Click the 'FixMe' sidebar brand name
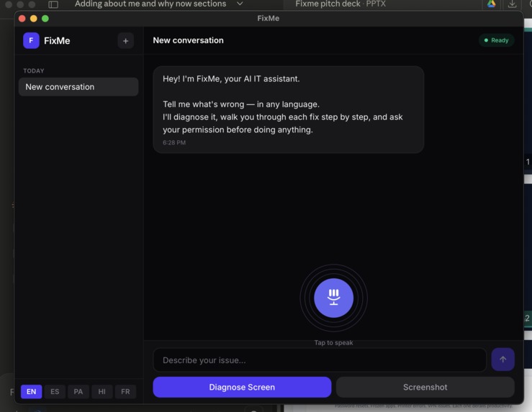 [x=57, y=41]
